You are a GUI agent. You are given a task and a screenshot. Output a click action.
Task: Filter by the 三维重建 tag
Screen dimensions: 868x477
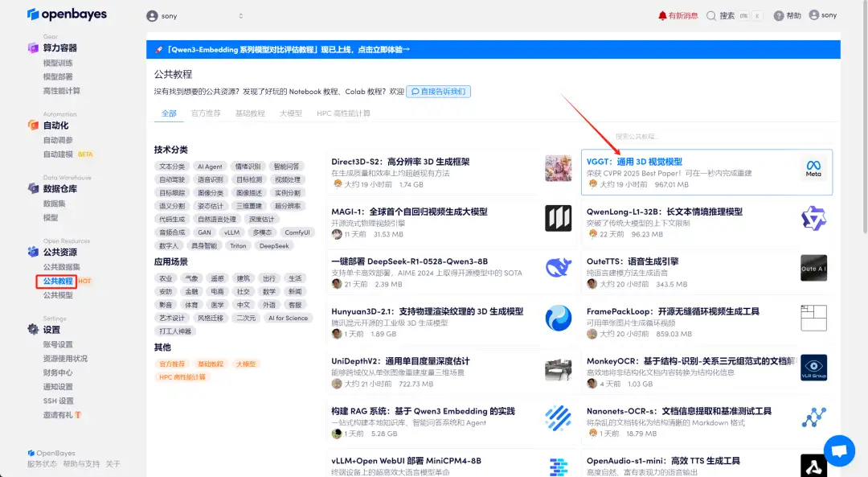tap(249, 206)
